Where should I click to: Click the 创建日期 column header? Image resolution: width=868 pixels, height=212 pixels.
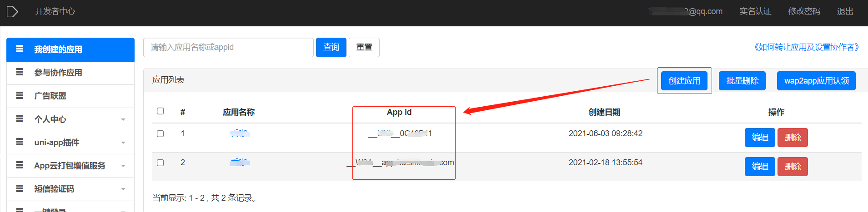tap(604, 112)
